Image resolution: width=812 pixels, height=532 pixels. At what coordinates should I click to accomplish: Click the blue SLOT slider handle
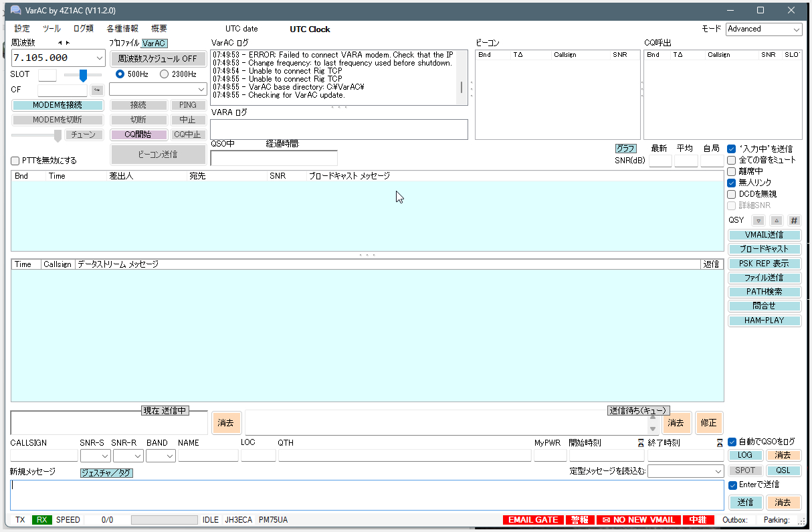click(83, 75)
